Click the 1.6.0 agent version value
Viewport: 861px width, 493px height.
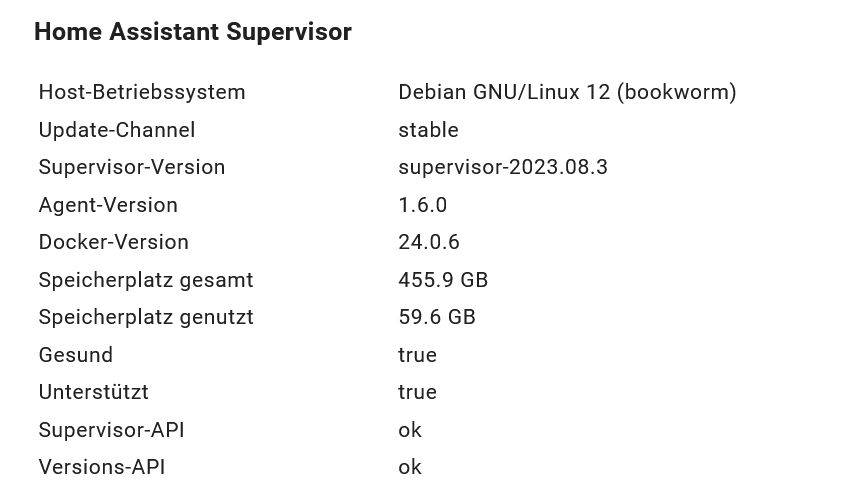(422, 205)
